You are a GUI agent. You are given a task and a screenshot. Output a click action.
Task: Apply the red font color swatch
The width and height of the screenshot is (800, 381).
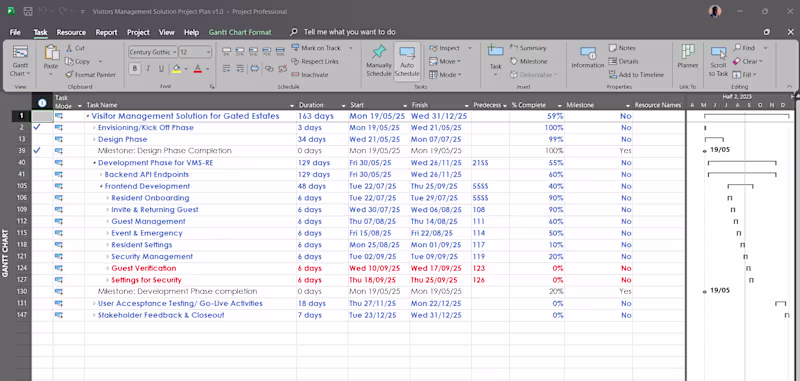(198, 68)
